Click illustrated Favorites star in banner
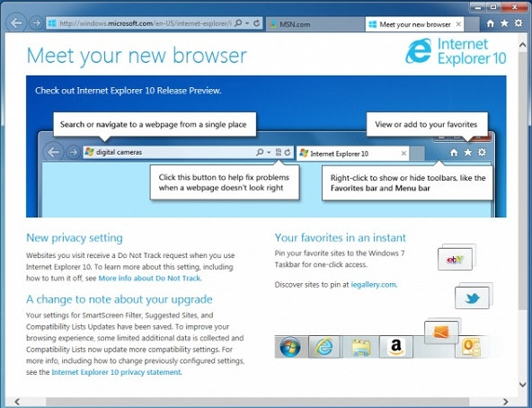 click(468, 153)
